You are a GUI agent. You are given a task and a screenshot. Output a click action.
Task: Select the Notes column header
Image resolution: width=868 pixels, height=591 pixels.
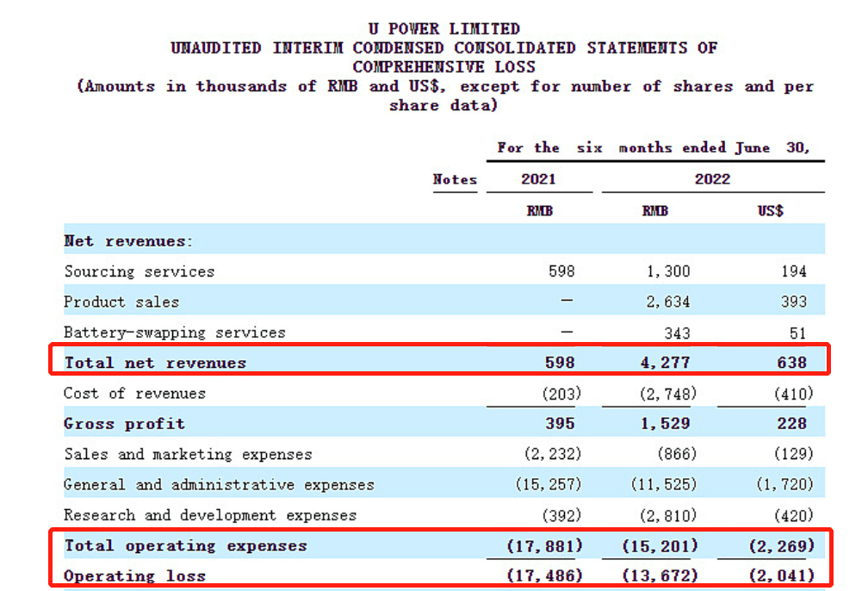[455, 179]
